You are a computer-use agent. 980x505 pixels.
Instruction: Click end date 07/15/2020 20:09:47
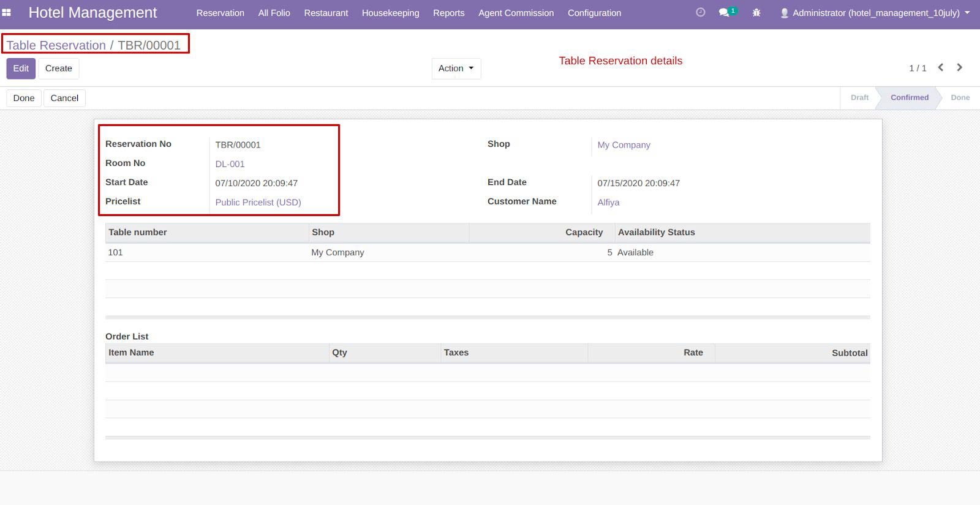(x=638, y=183)
